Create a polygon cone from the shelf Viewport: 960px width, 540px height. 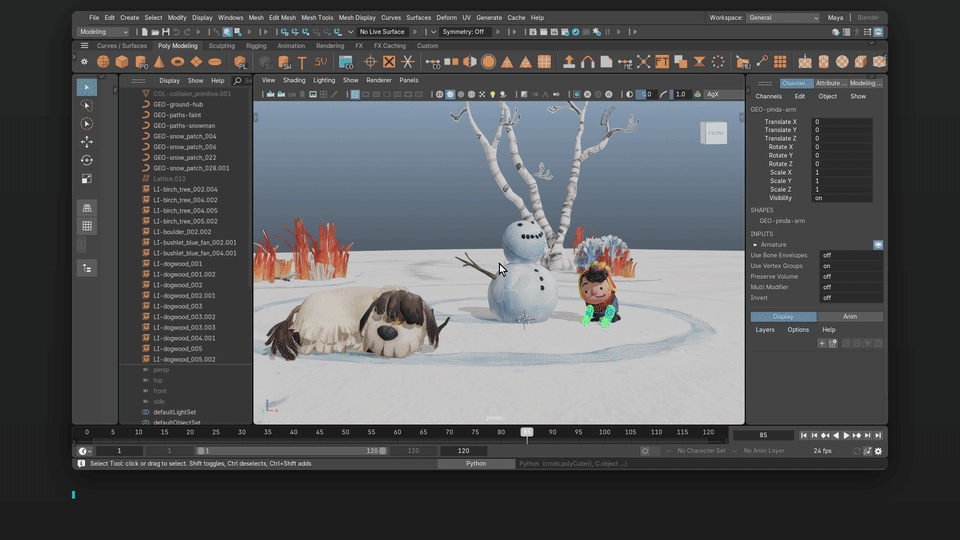pyautogui.click(x=159, y=61)
